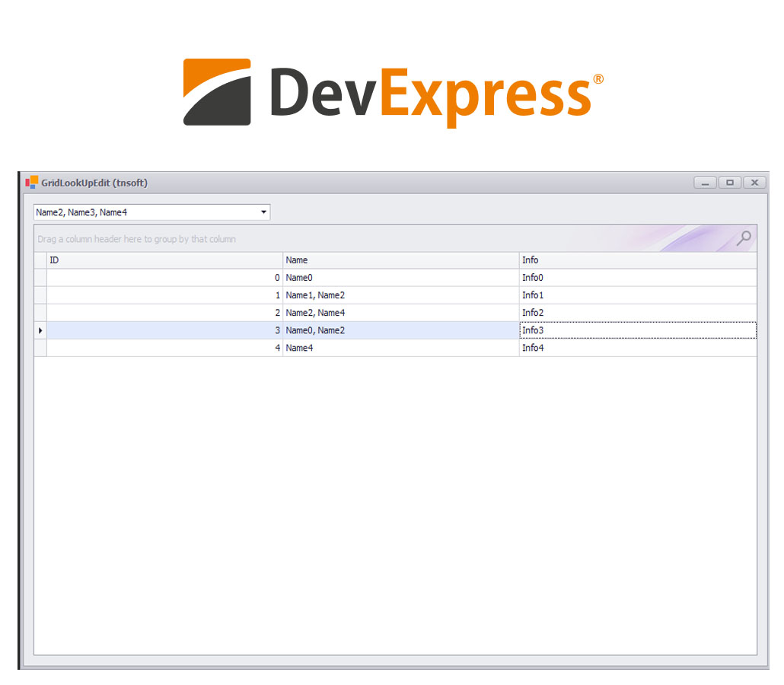Click the Name4 cell in the Name column
The height and width of the screenshot is (685, 784).
(400, 348)
